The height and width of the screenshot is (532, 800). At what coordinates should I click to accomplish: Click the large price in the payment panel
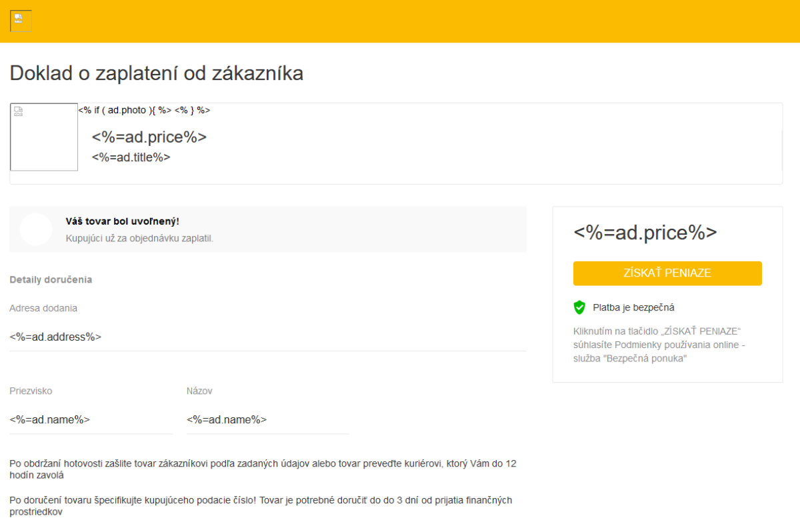point(645,232)
